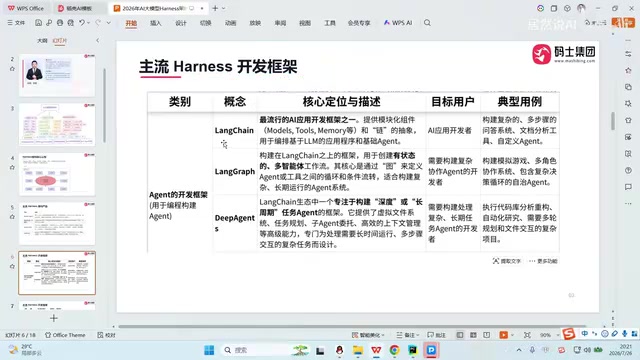Show hidden tray icons chevron
Screen dimensions: 640x360
tap(519, 350)
